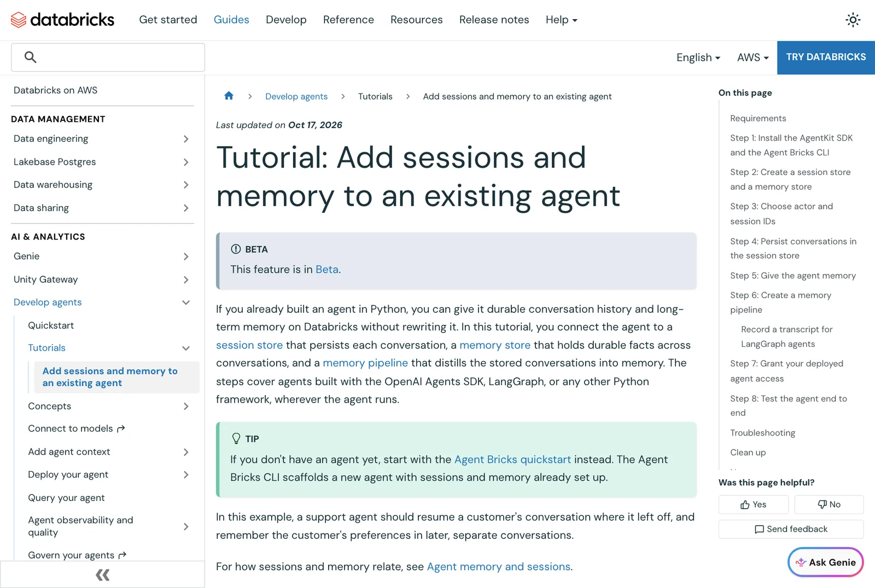Screen dimensions: 875x588
Task: Open external Connect to models link
Action: tap(77, 428)
